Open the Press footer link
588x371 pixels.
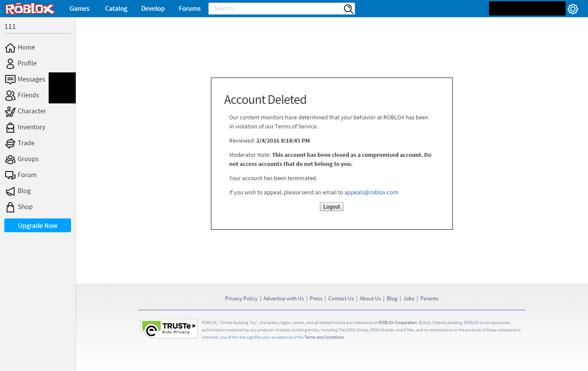coord(316,299)
